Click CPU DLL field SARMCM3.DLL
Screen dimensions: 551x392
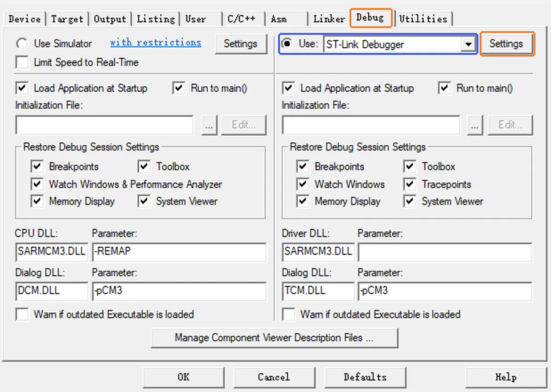[52, 252]
